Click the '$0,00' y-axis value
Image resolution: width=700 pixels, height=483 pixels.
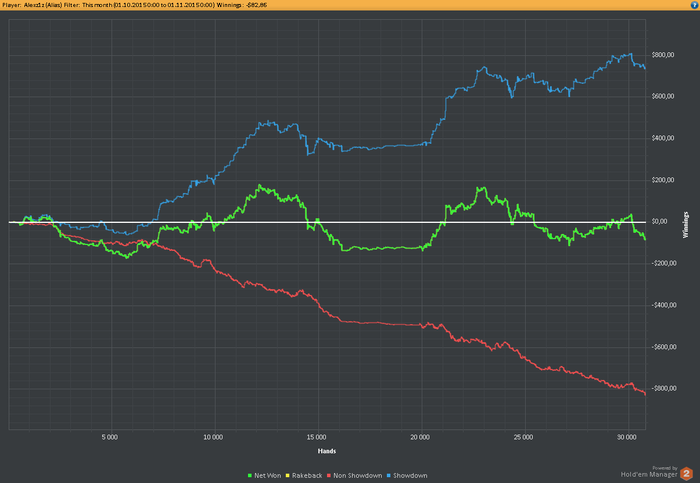[660, 221]
